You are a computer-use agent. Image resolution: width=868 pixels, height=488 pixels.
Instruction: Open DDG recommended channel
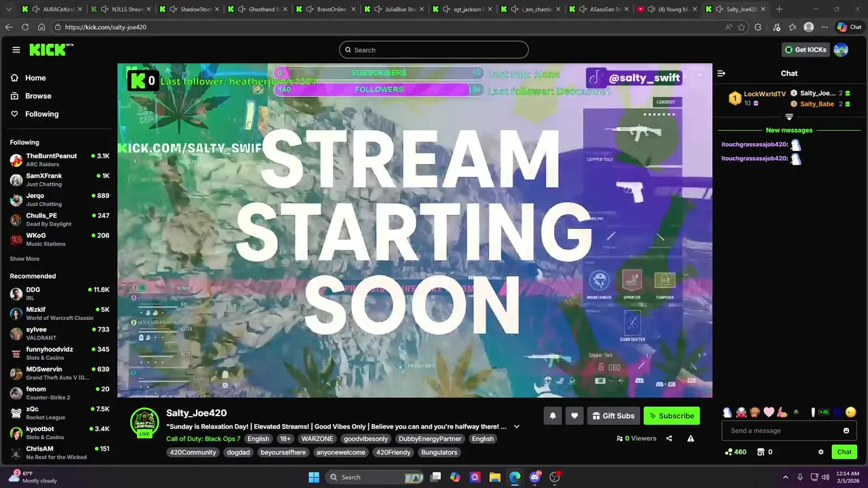[60, 293]
